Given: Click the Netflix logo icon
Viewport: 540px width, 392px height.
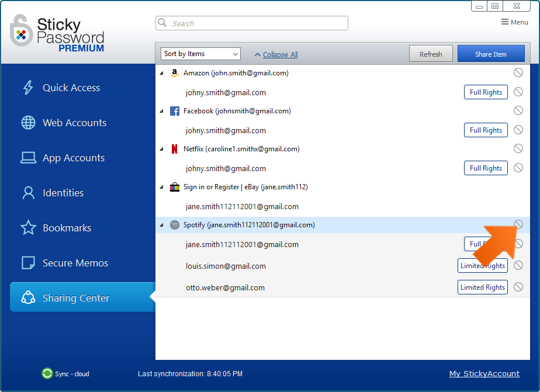Looking at the screenshot, I should tap(175, 149).
